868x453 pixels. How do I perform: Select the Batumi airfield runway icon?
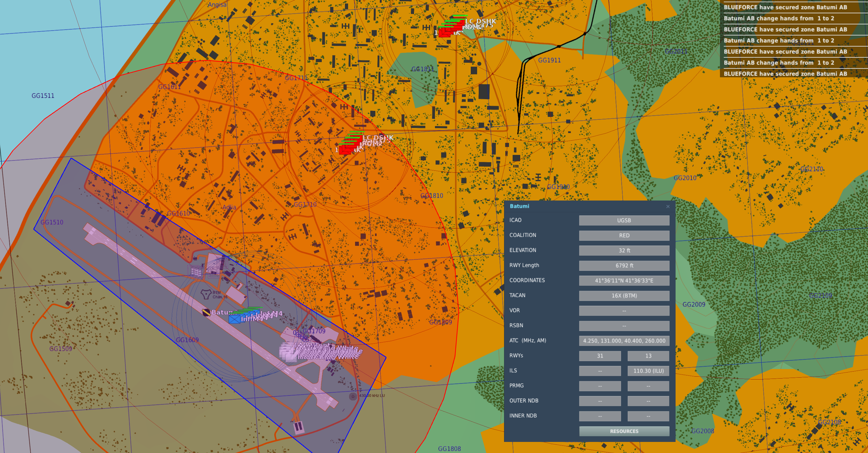206,312
